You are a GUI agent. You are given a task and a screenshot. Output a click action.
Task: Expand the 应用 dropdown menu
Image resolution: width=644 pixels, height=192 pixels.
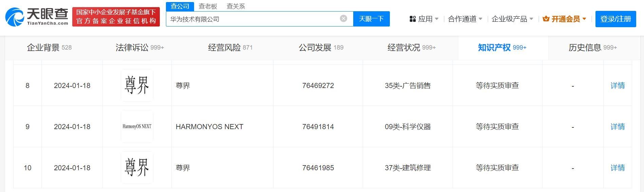tap(436, 19)
